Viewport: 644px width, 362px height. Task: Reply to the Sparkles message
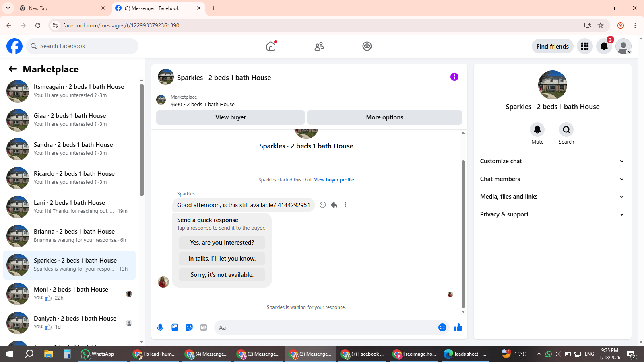[334, 205]
